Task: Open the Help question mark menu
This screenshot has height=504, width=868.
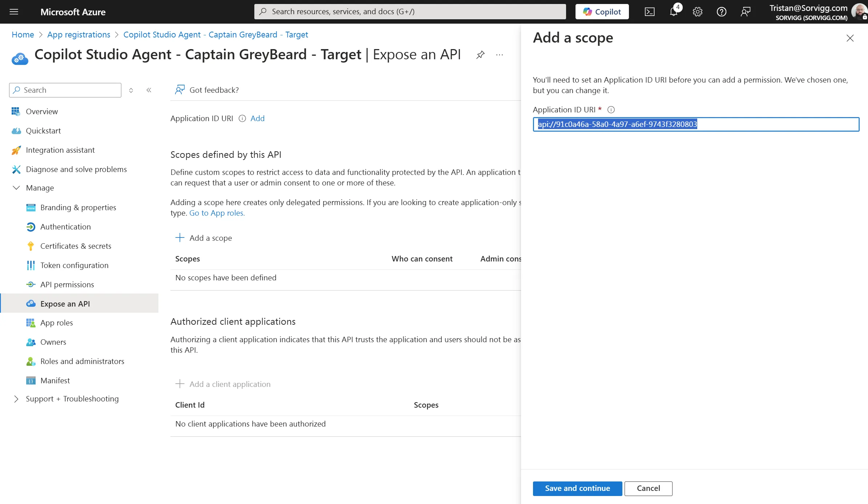Action: (722, 12)
